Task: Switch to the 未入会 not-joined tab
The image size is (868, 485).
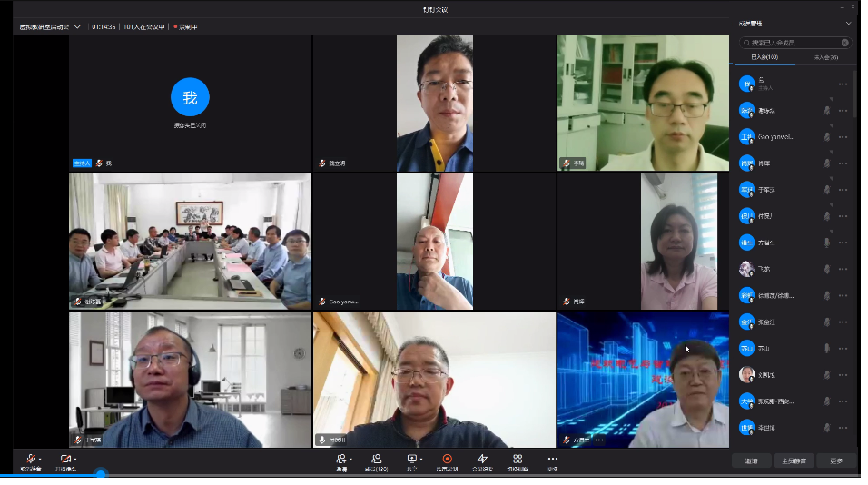Action: pos(825,57)
